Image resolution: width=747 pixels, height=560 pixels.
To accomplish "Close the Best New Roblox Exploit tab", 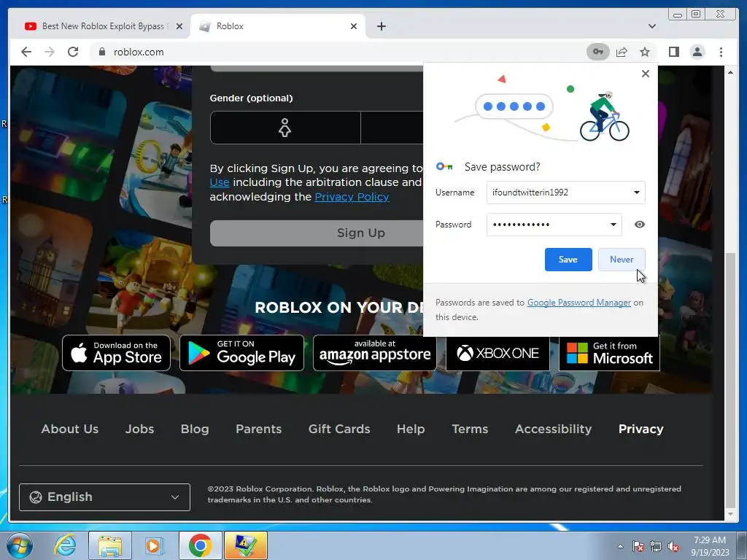I will (x=179, y=26).
